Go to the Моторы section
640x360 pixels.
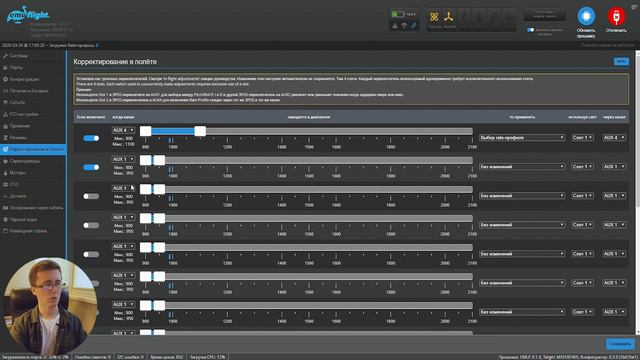point(33,173)
